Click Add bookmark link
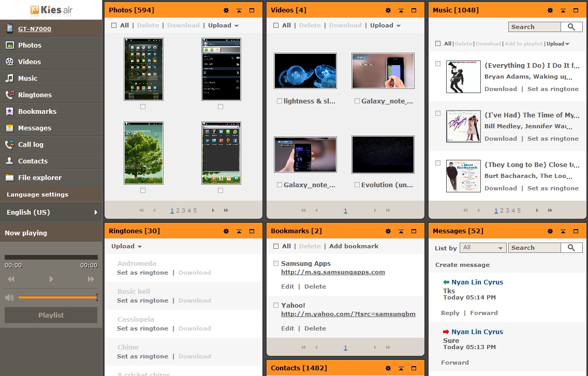588x376 pixels. (x=354, y=246)
